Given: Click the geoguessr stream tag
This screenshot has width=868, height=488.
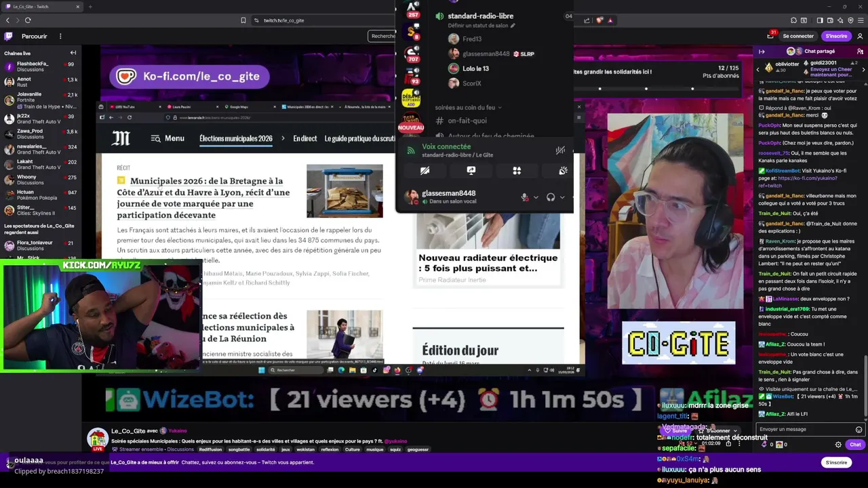Looking at the screenshot, I should coord(418,449).
